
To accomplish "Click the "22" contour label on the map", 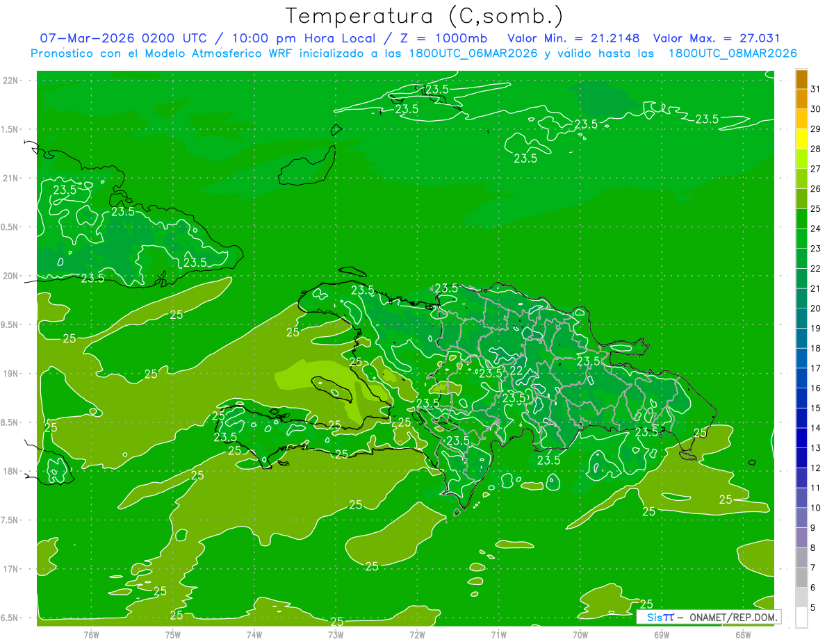I will pyautogui.click(x=516, y=371).
